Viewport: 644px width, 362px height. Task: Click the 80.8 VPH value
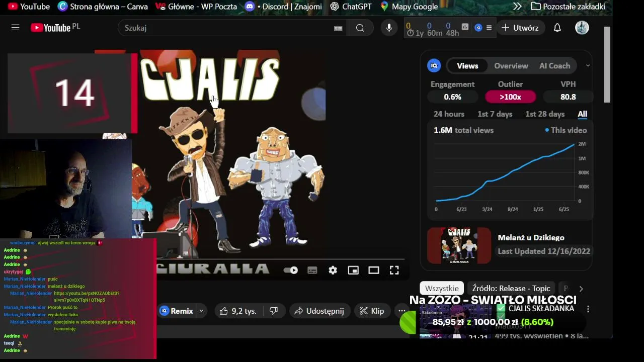[x=568, y=97]
